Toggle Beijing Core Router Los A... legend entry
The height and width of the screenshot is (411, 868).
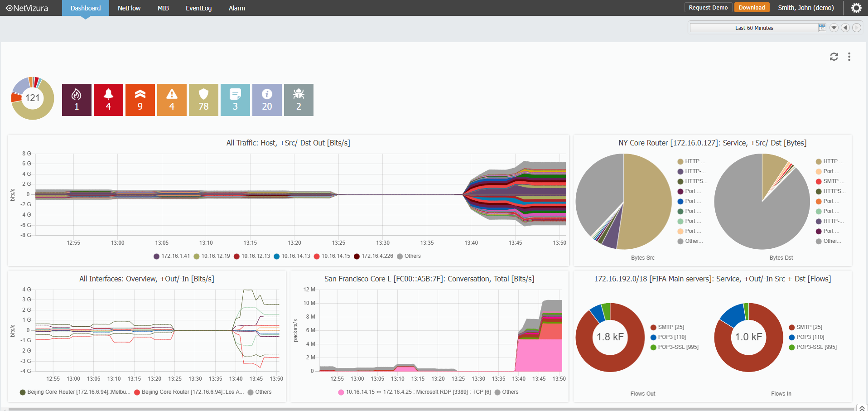click(189, 392)
